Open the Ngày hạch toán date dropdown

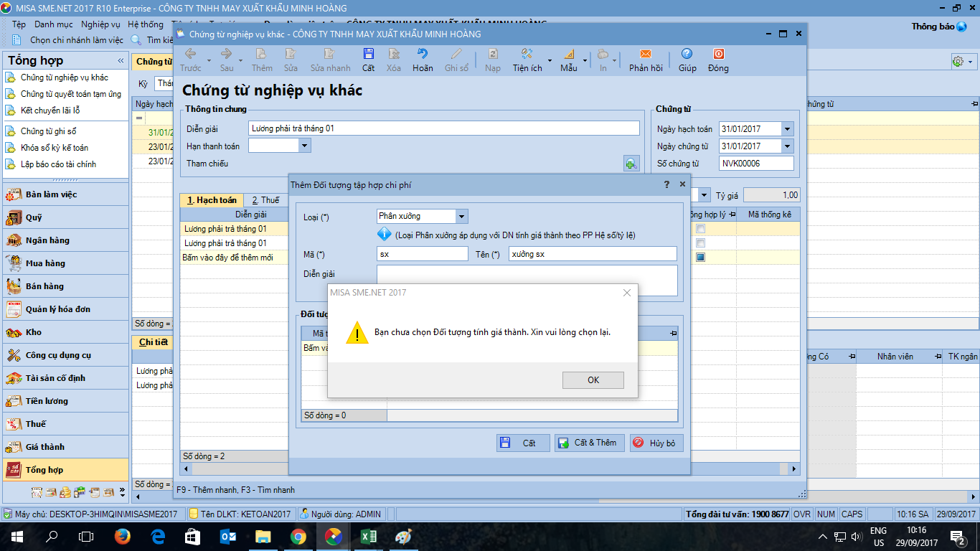click(788, 129)
